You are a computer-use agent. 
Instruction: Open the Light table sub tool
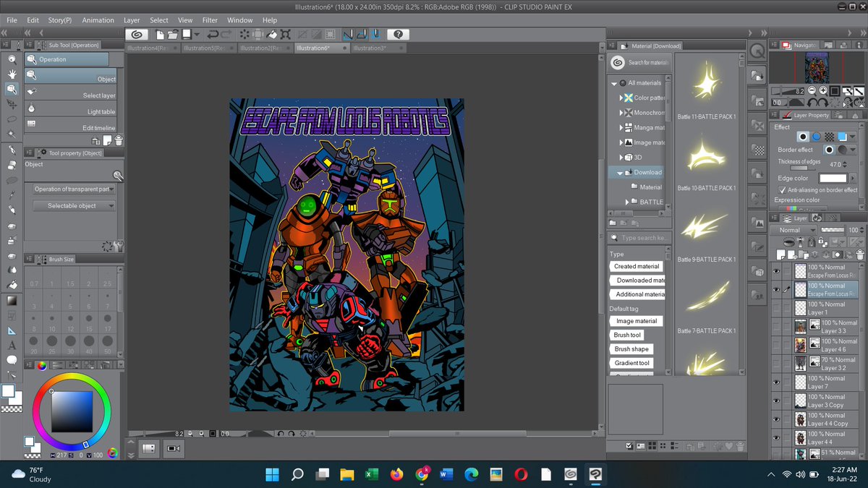pos(70,110)
